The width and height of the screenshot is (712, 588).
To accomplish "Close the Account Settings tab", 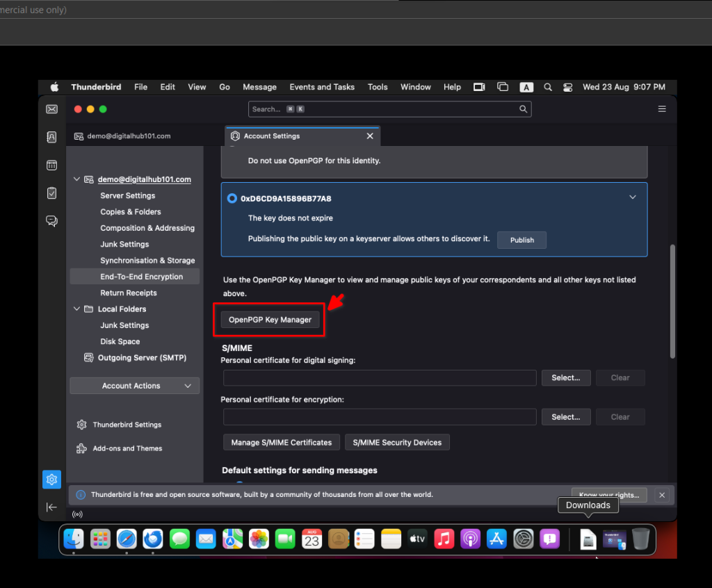I will point(370,136).
